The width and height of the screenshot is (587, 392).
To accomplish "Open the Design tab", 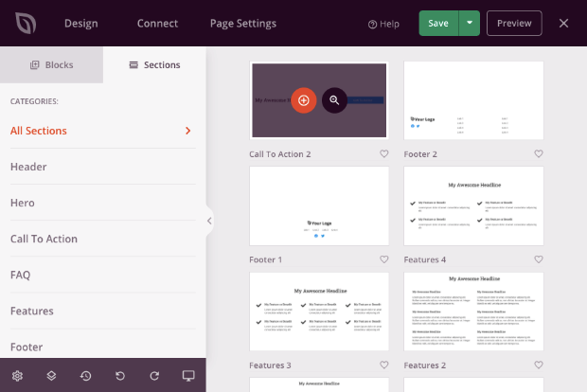I will pos(80,24).
